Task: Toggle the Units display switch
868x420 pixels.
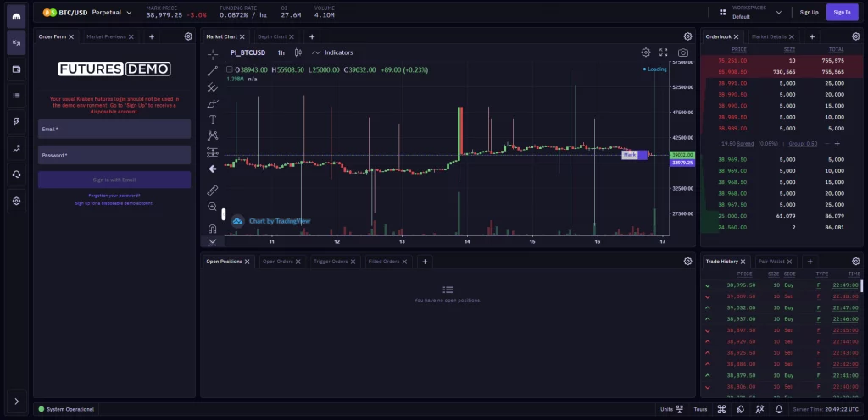Action: pyautogui.click(x=680, y=409)
